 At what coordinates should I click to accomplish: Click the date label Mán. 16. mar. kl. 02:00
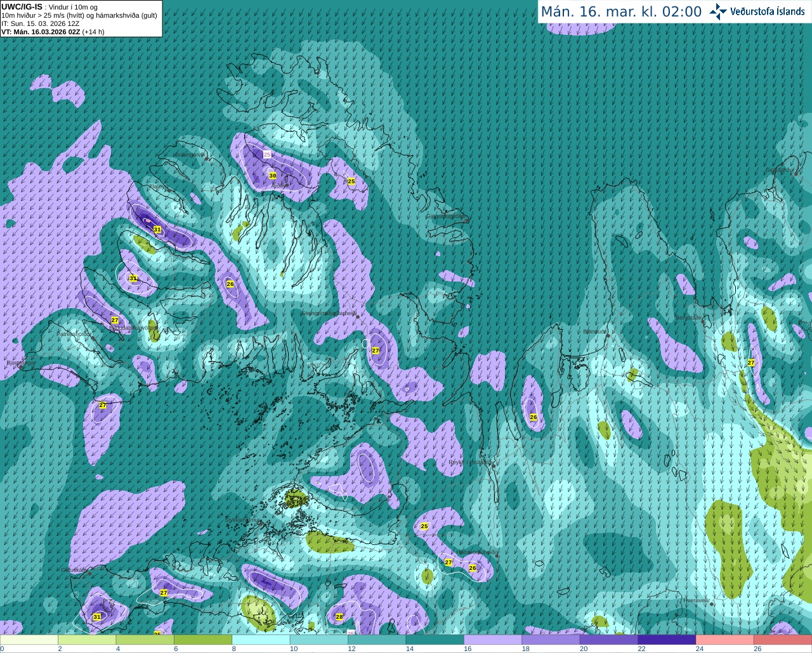[621, 12]
